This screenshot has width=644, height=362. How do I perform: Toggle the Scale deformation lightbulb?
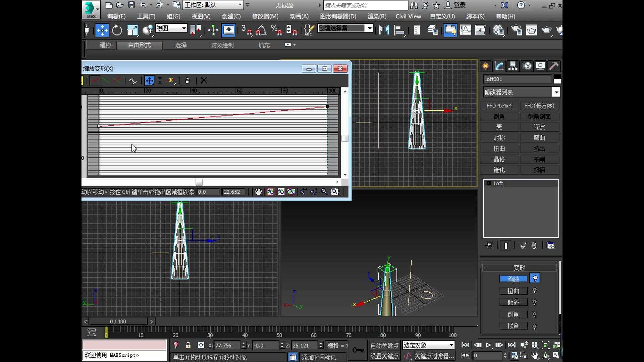point(535,279)
